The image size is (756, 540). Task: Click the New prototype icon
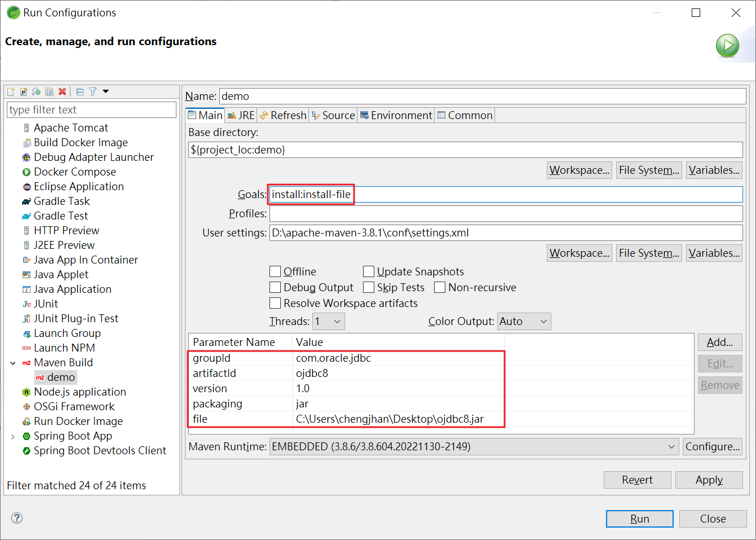24,91
